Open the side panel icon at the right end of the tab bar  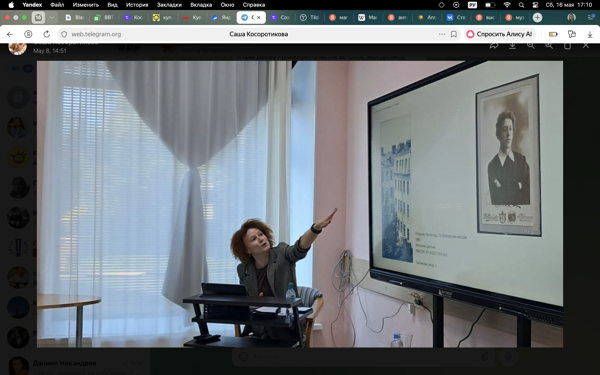click(x=590, y=18)
